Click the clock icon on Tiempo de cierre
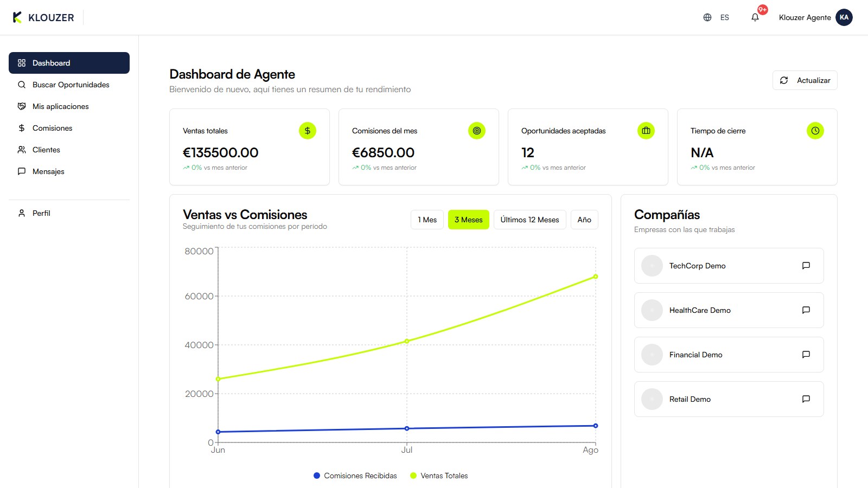 [x=815, y=131]
